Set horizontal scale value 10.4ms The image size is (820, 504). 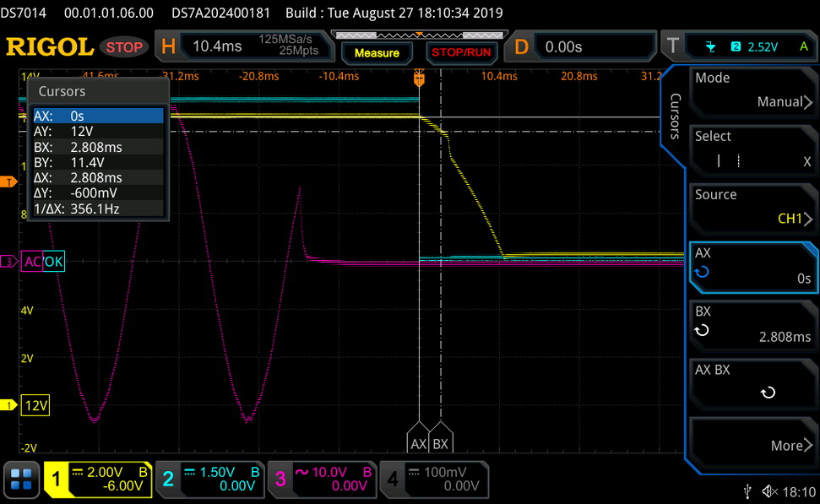point(217,46)
